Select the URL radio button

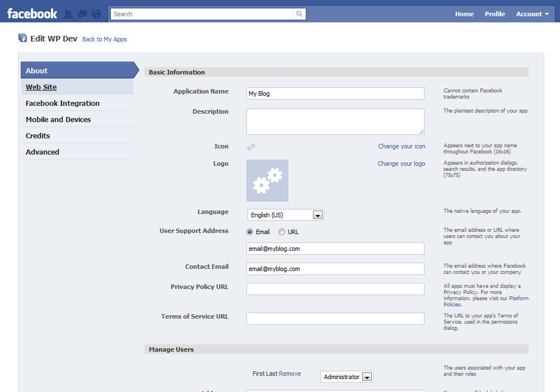[282, 232]
